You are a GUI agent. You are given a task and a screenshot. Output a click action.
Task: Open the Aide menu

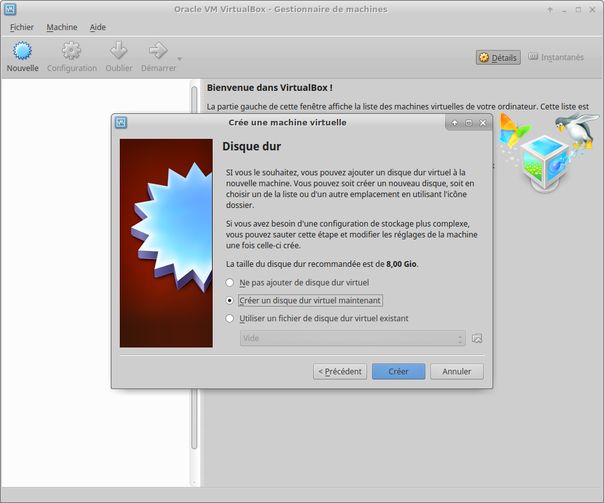(x=97, y=27)
